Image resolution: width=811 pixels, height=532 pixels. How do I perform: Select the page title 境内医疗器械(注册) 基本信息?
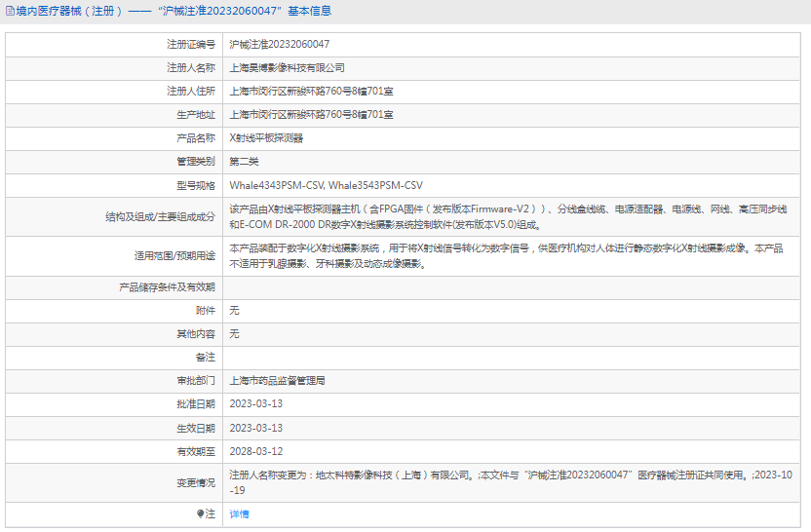pyautogui.click(x=174, y=11)
